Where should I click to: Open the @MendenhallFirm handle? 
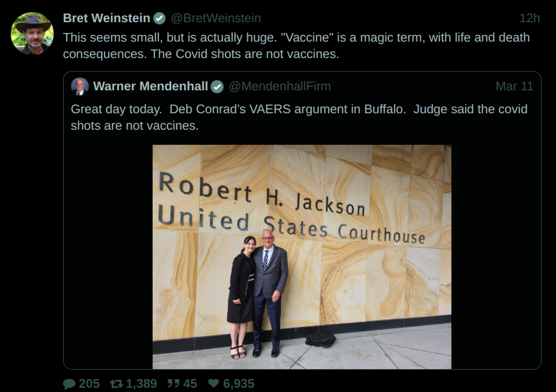click(279, 86)
